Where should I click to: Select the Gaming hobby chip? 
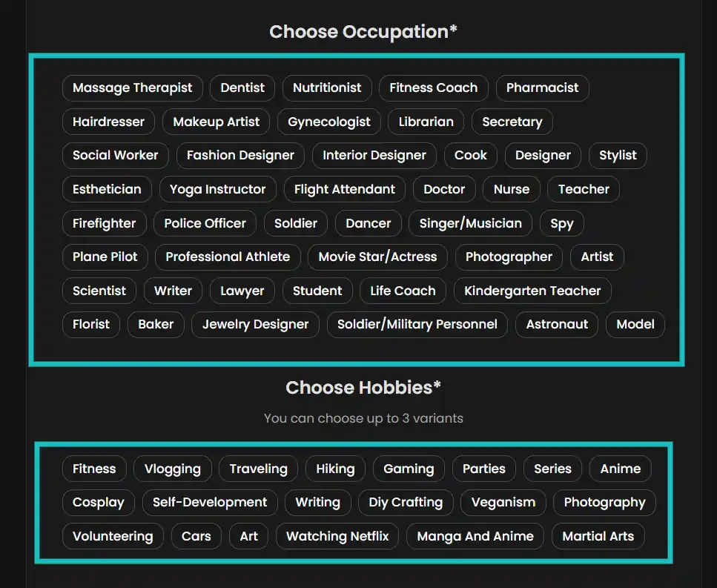[409, 469]
